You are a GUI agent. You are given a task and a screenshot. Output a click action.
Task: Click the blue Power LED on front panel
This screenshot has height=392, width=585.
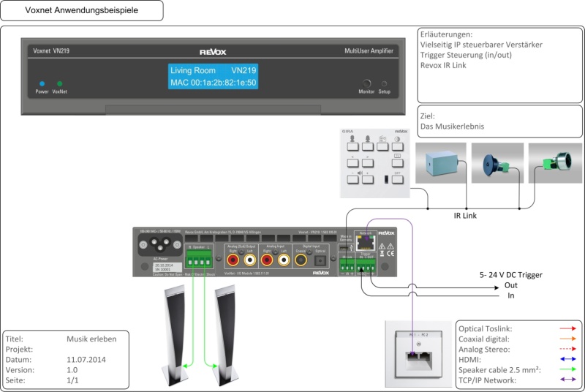[x=42, y=83]
